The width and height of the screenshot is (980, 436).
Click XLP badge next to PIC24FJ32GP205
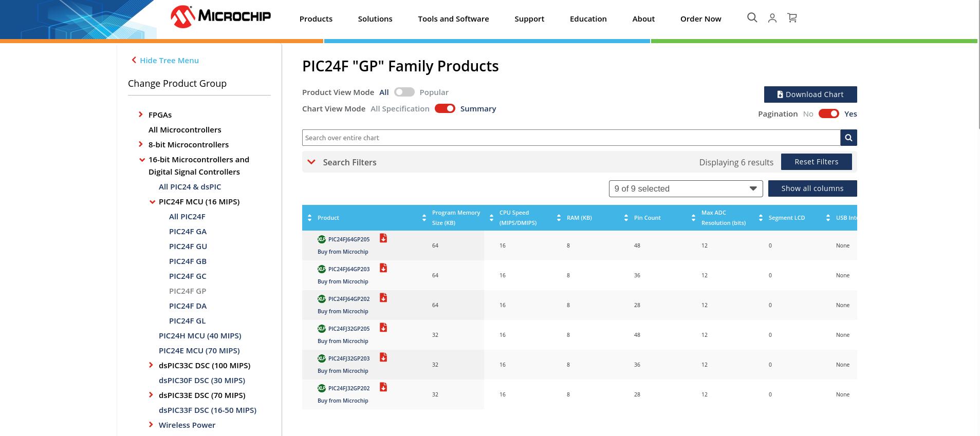pyautogui.click(x=322, y=329)
